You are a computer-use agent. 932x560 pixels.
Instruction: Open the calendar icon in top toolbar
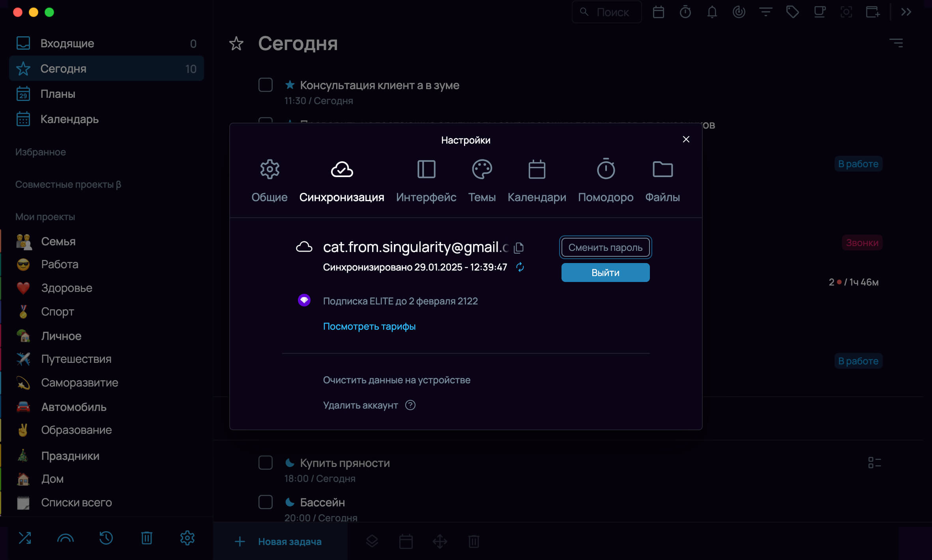click(x=658, y=12)
